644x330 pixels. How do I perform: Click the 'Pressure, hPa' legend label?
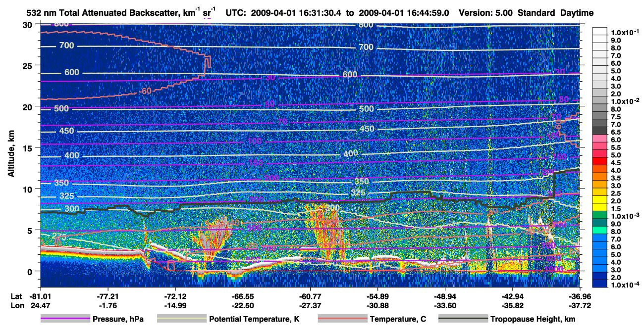click(x=118, y=320)
